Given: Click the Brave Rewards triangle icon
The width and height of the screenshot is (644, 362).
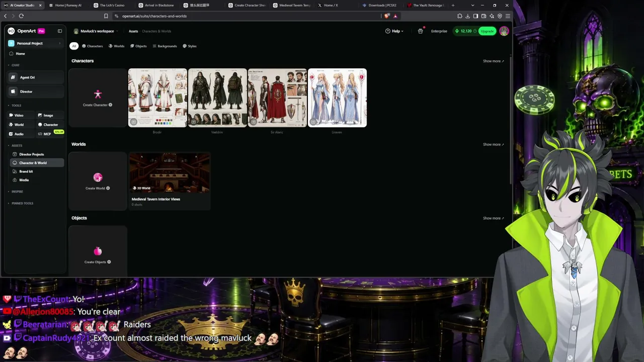Looking at the screenshot, I should pos(395,16).
